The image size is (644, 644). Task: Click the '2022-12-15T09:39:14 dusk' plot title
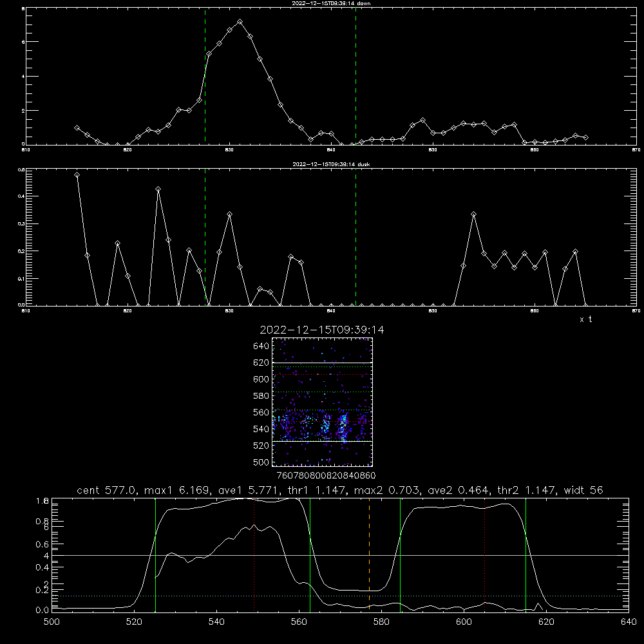(x=331, y=164)
